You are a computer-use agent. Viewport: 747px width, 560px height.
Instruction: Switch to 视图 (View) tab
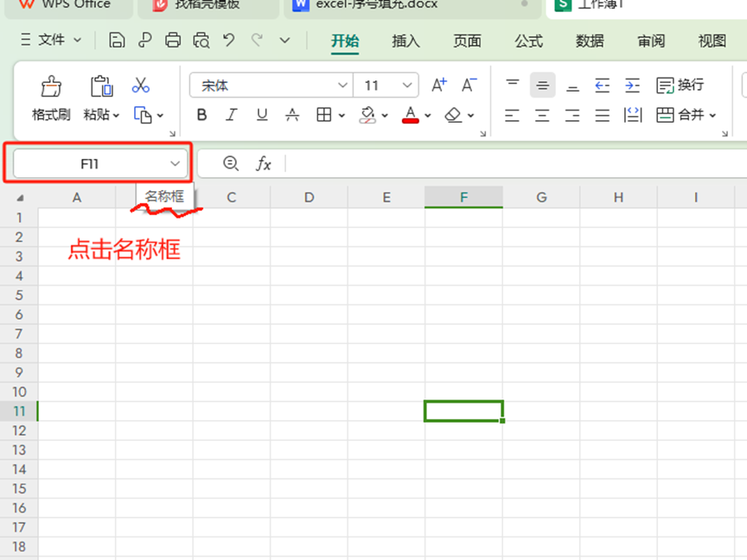[x=712, y=41]
